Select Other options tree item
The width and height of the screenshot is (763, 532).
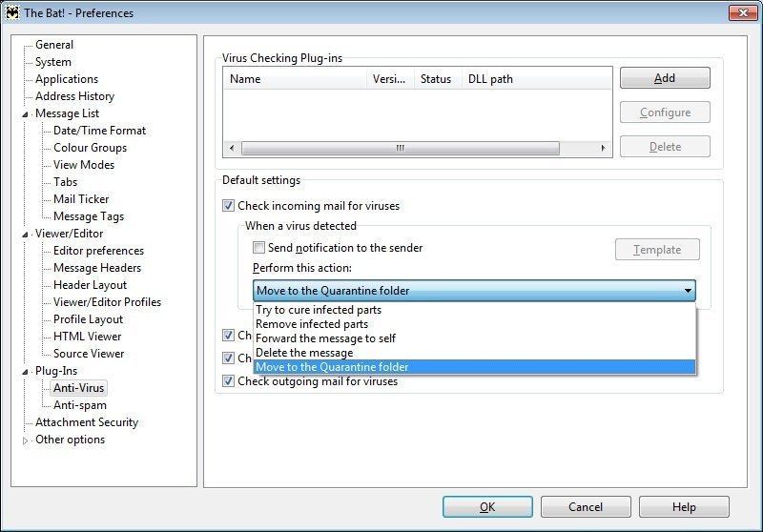(70, 440)
